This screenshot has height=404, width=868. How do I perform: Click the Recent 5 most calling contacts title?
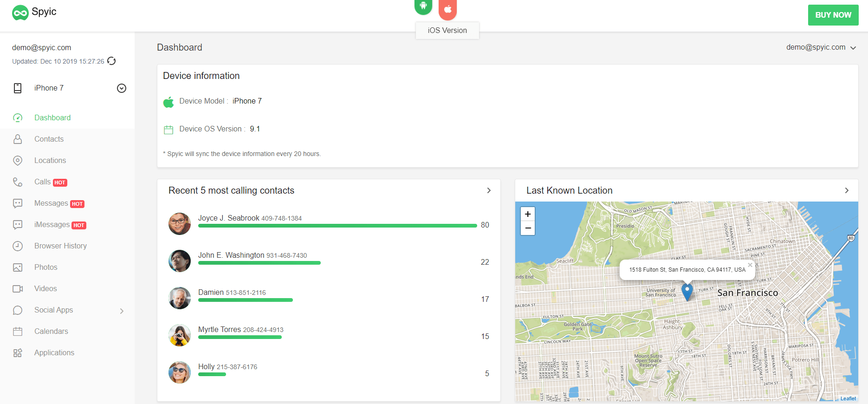point(231,190)
